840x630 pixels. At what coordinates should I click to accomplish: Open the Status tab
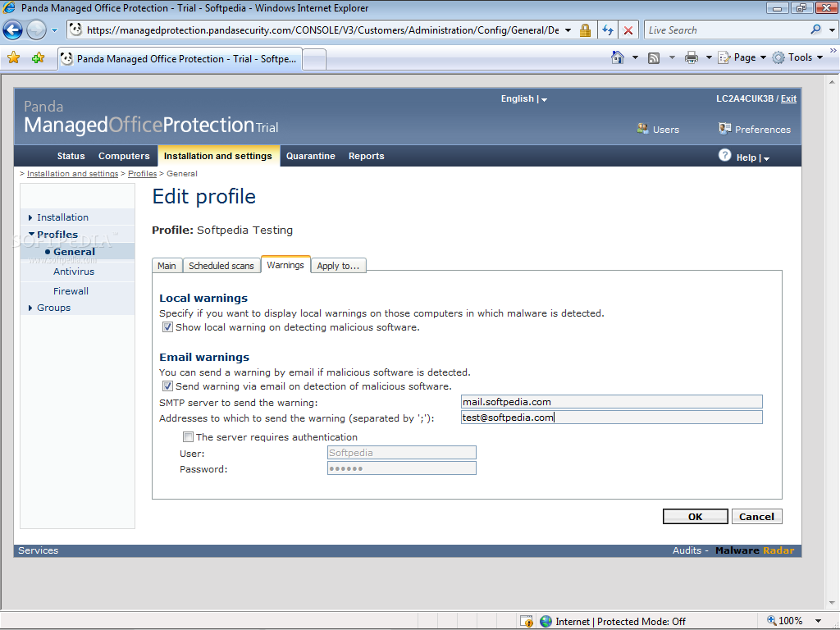pos(71,156)
